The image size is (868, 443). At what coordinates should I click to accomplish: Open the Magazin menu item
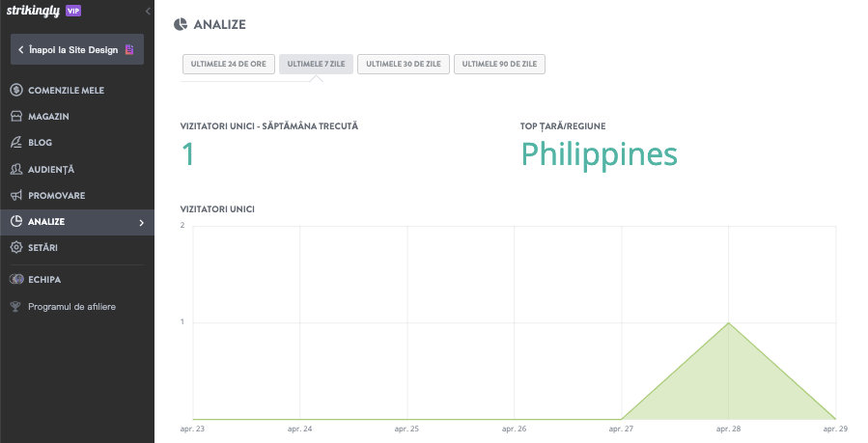point(48,117)
